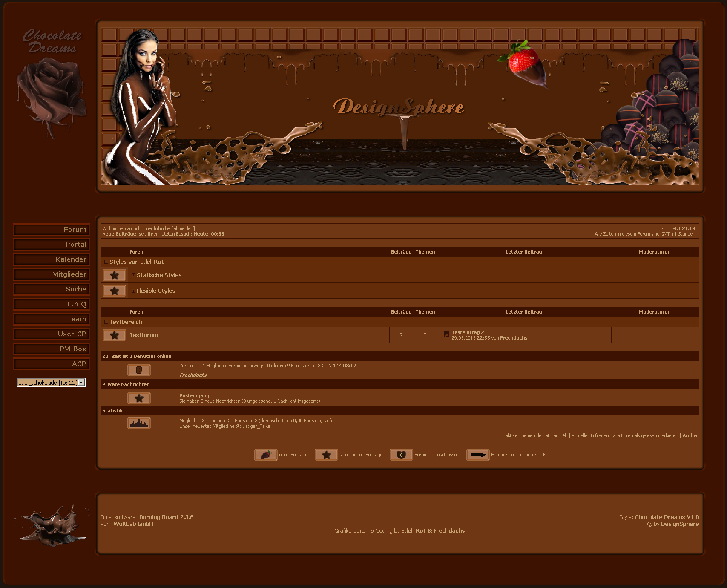Click the Statistik chart icon

(139, 423)
